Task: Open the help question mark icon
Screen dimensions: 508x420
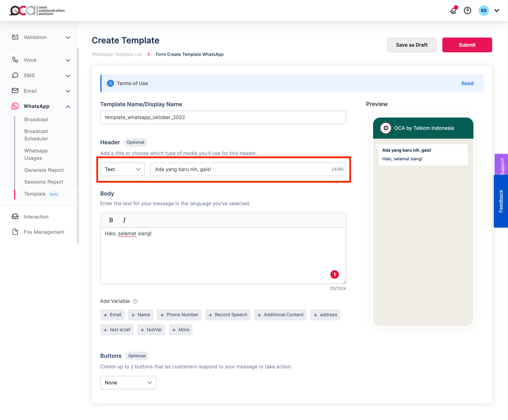Action: (467, 11)
